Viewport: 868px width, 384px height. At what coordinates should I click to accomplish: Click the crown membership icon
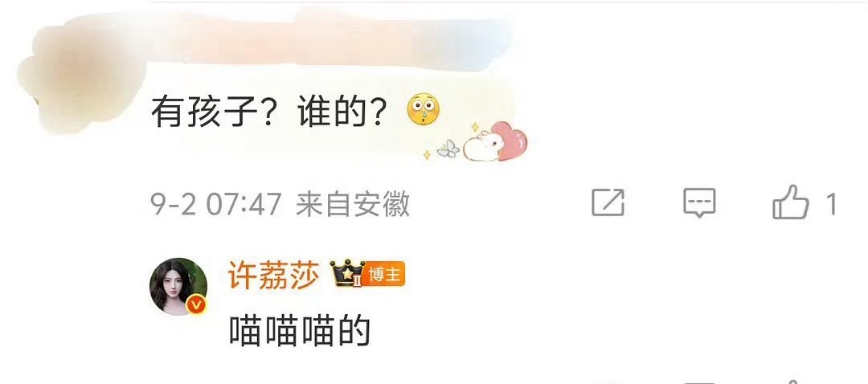point(347,273)
